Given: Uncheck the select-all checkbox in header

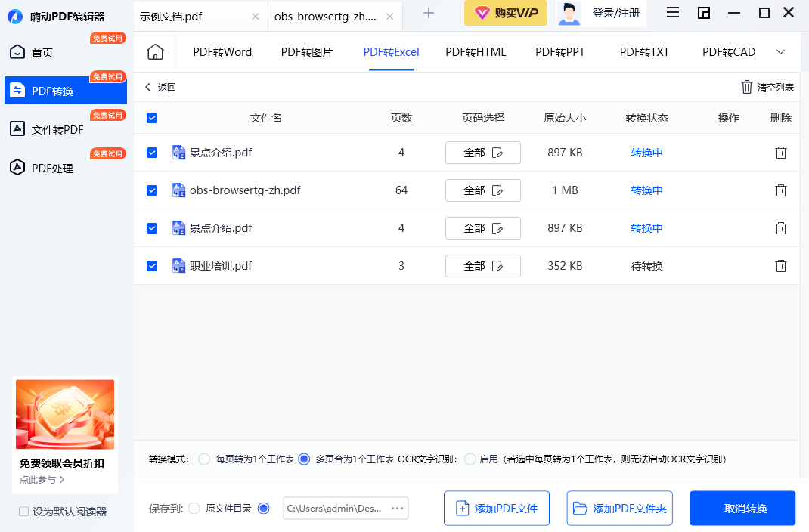Looking at the screenshot, I should [152, 118].
